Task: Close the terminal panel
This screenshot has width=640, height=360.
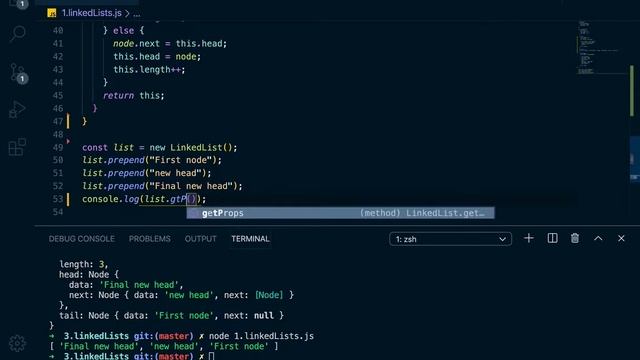Action: coord(621,238)
